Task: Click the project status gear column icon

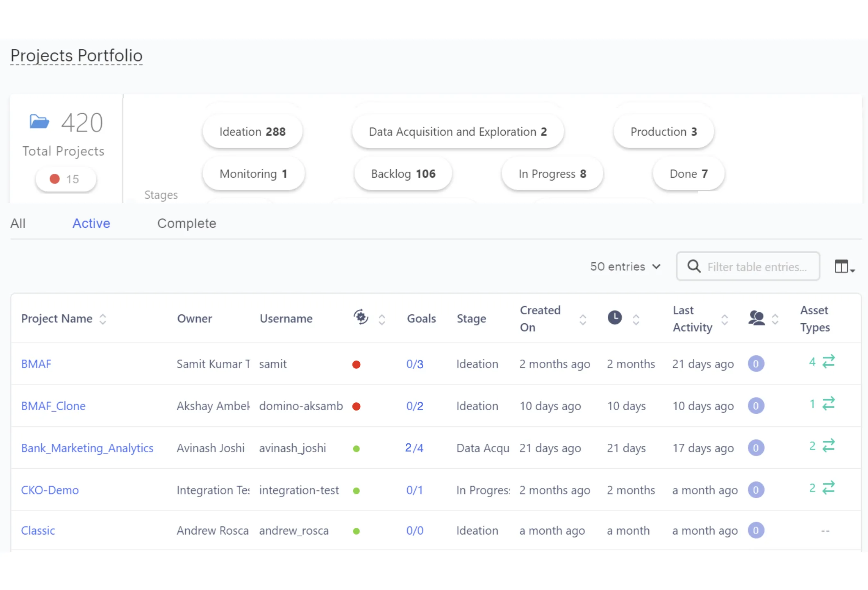Action: (361, 318)
